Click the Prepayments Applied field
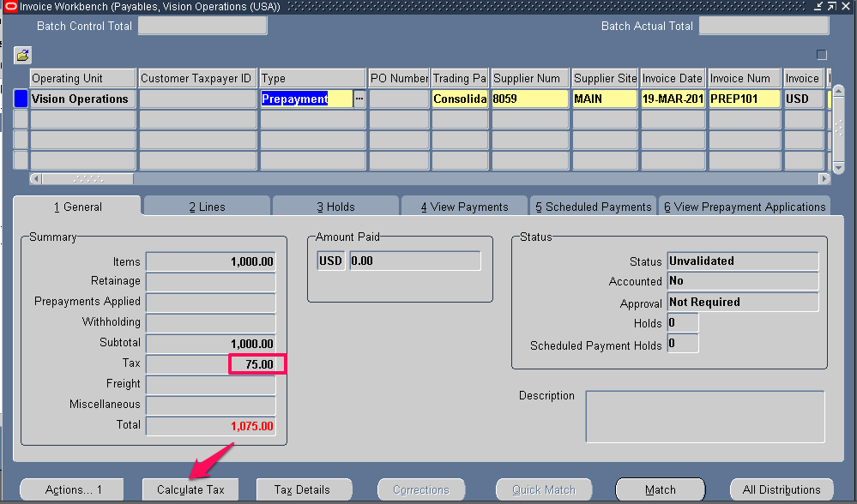Viewport: 857px width, 504px height. coord(210,303)
